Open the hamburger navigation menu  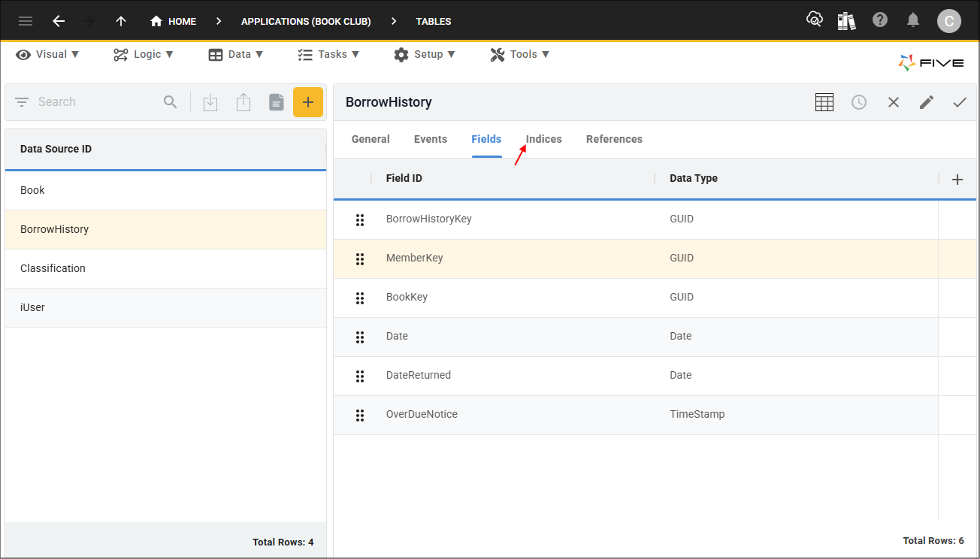(x=26, y=21)
